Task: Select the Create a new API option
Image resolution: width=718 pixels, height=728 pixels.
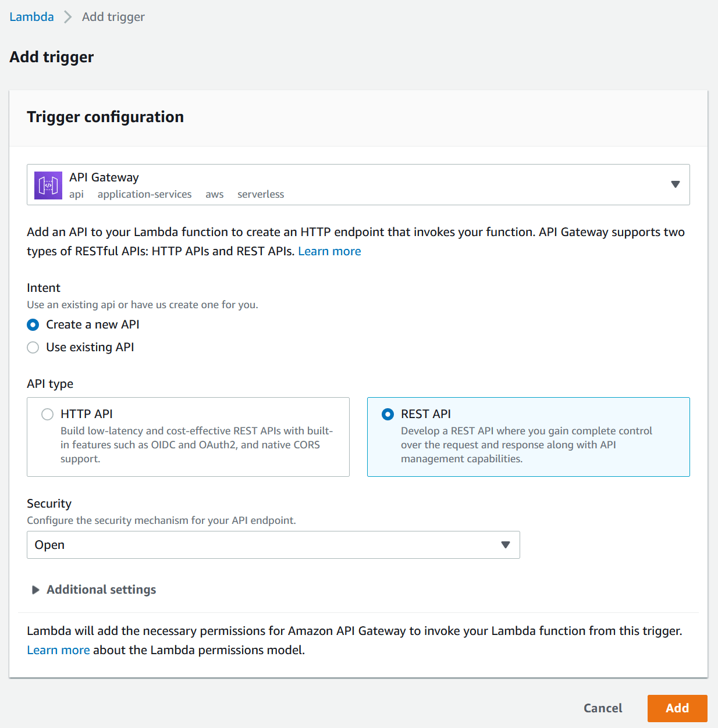Action: [x=33, y=324]
